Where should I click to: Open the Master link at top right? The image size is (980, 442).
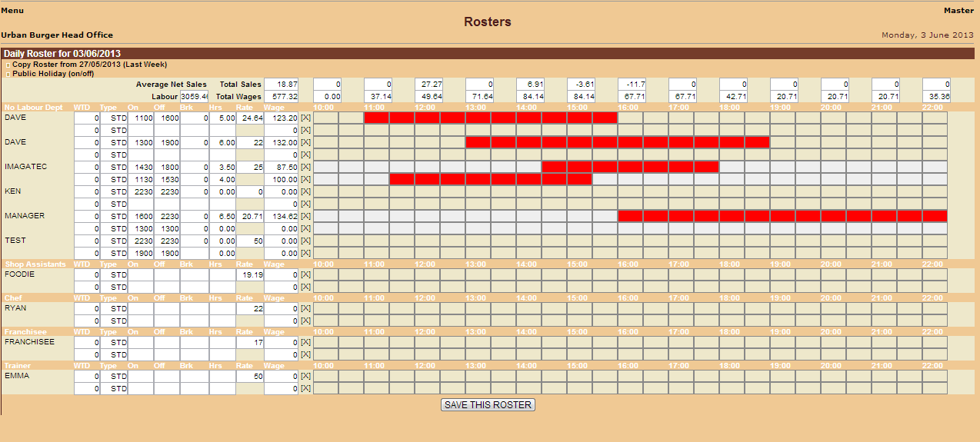[958, 11]
